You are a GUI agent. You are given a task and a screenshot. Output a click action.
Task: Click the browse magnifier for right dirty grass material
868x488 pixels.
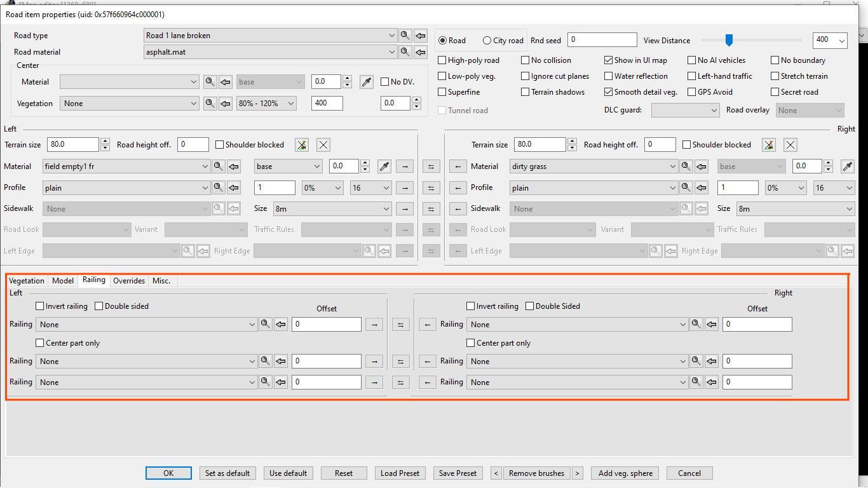(686, 166)
